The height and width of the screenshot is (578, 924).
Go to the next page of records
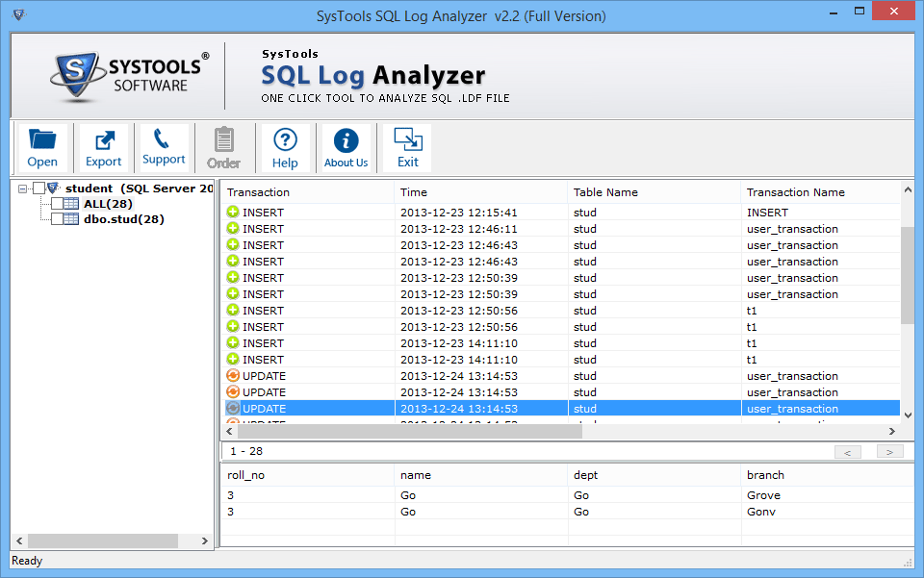[x=889, y=452]
